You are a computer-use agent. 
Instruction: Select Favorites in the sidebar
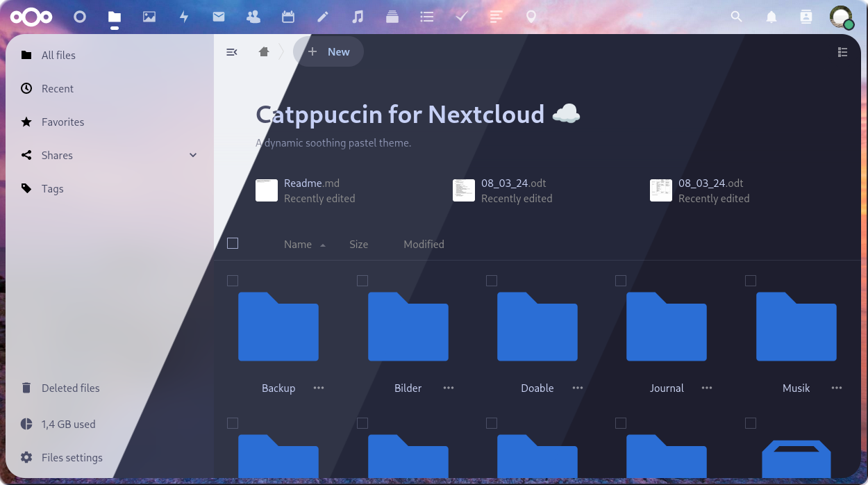click(62, 122)
